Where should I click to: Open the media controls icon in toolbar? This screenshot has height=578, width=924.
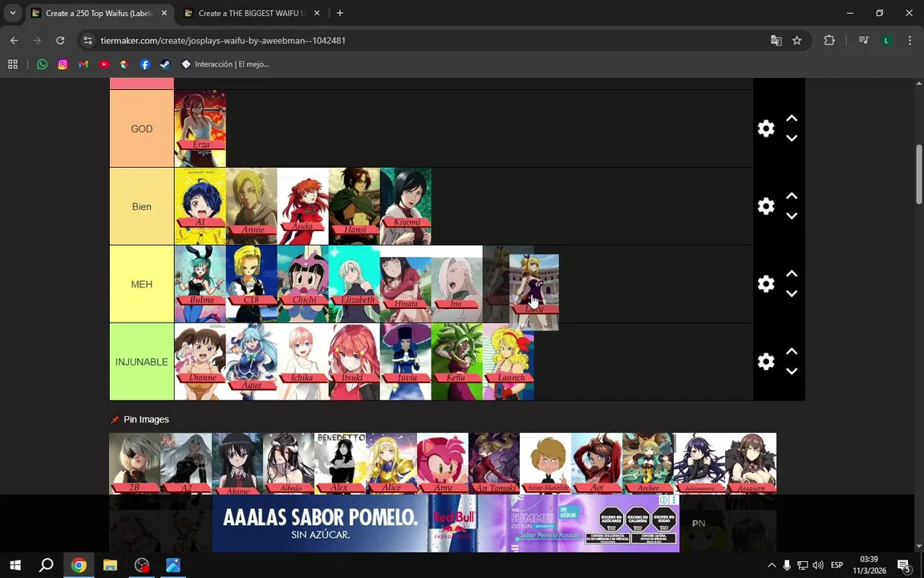click(x=863, y=40)
